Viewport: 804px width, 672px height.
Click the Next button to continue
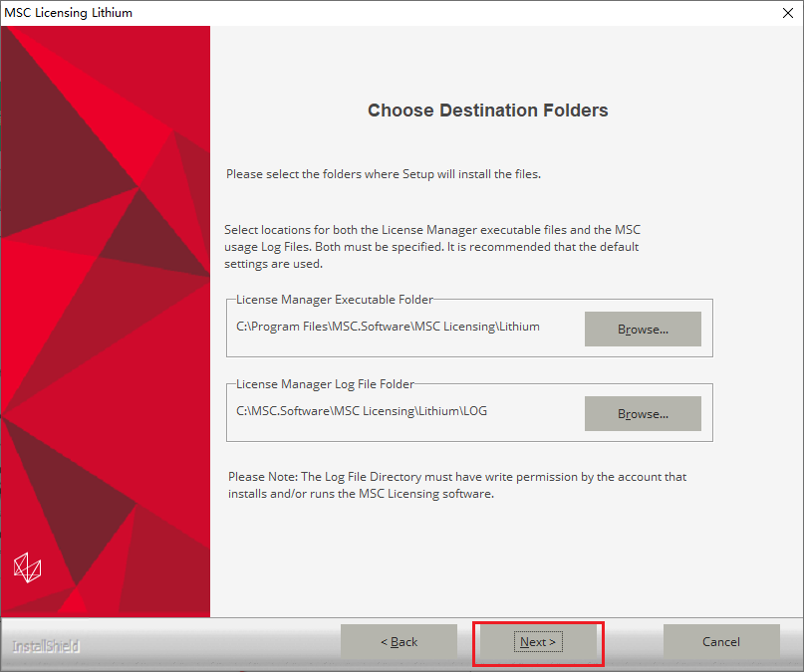click(x=538, y=641)
